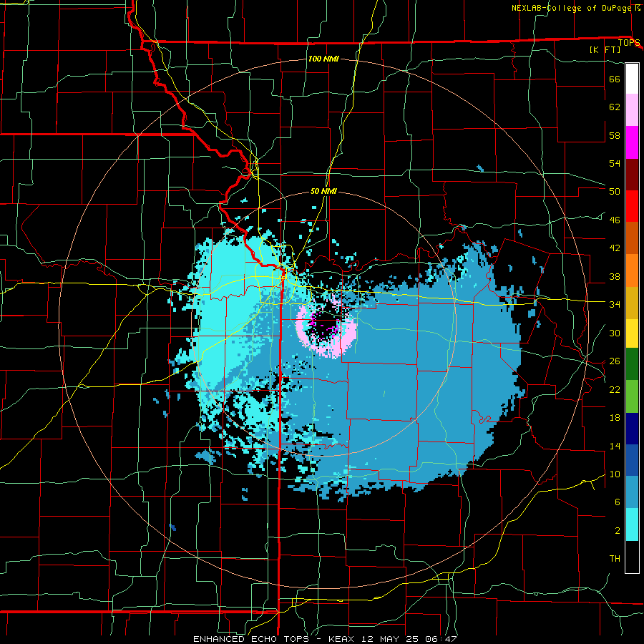Click the navy blue legend swatch
This screenshot has width=644, height=644.
coord(632,429)
